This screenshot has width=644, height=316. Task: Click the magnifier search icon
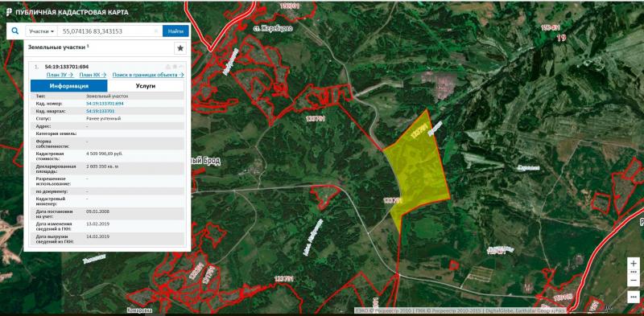pos(15,31)
